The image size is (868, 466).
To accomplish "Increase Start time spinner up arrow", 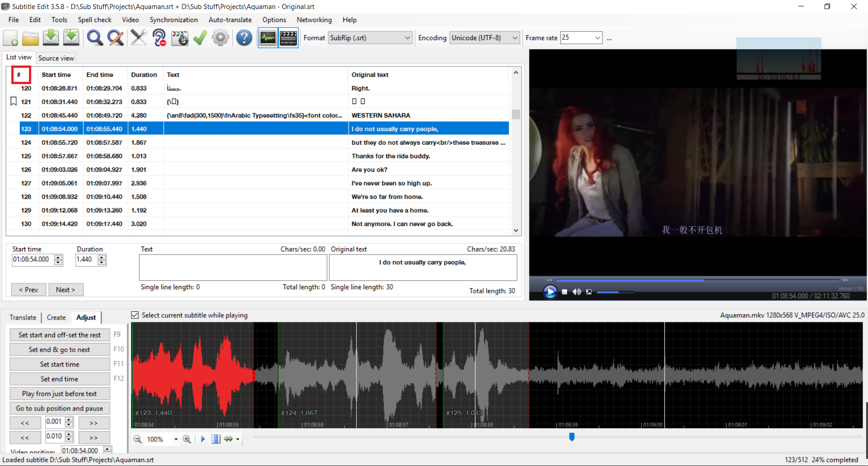I will [58, 257].
